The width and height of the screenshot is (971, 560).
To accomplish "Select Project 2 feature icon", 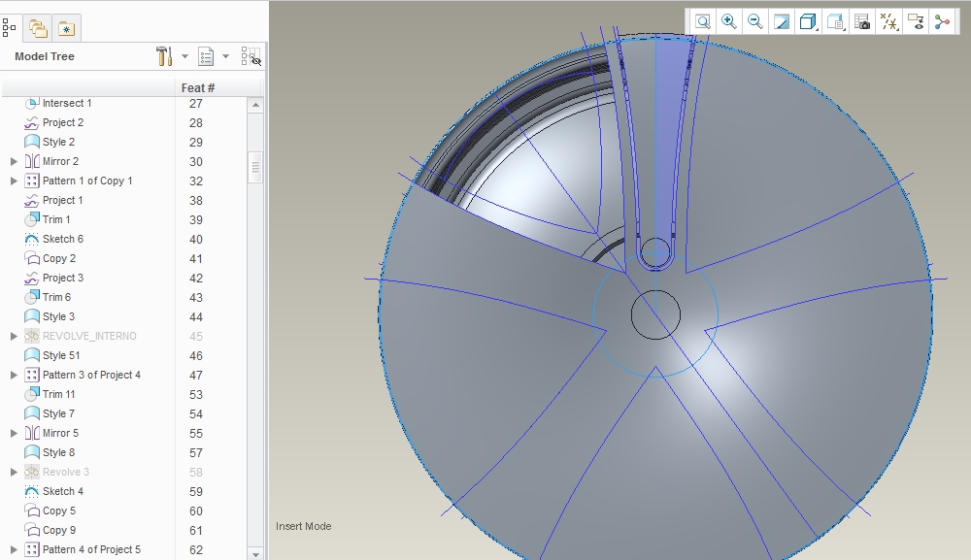I will click(x=32, y=122).
